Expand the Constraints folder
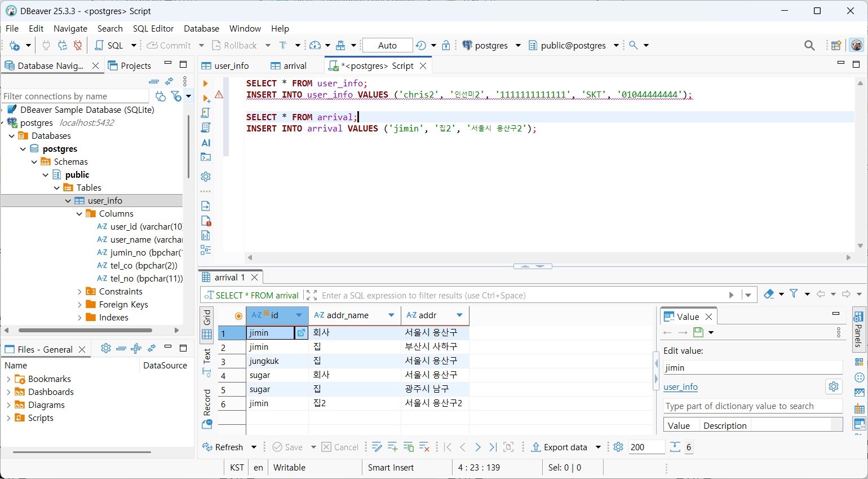The image size is (868, 479). pos(79,292)
